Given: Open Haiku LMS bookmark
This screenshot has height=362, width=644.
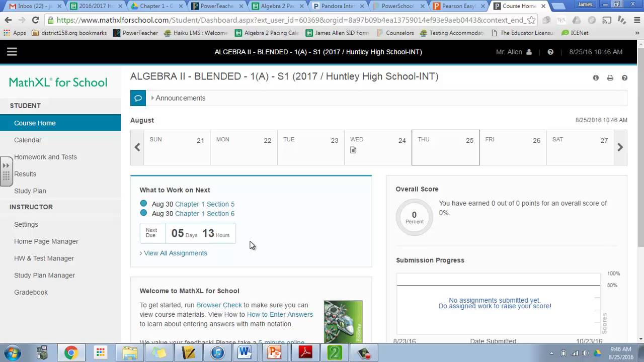Looking at the screenshot, I should click(x=196, y=33).
